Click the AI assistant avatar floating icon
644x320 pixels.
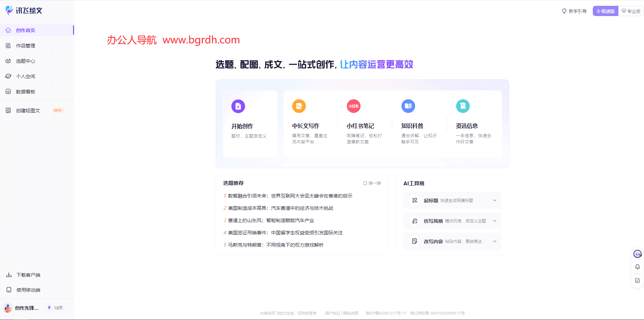pos(638,254)
